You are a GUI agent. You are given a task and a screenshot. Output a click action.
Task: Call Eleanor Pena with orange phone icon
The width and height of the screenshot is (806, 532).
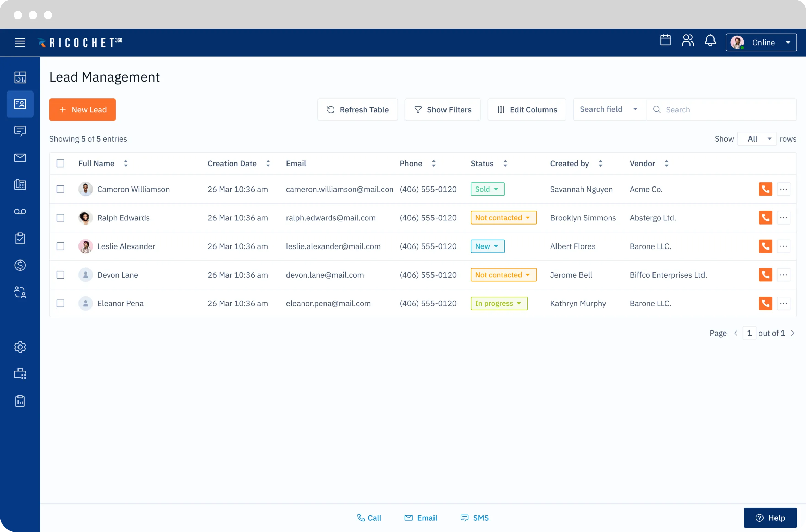click(765, 303)
